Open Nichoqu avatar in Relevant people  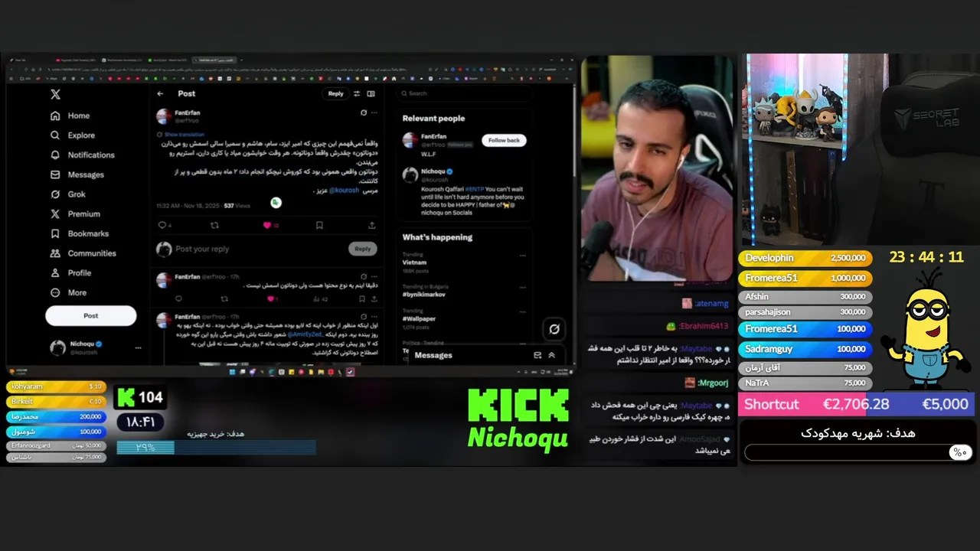[410, 176]
